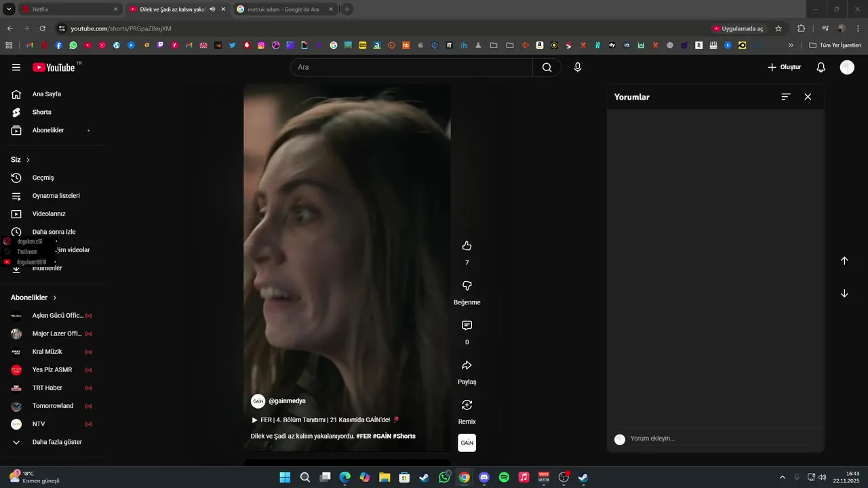Sort comments using the sort icon
The width and height of the screenshot is (868, 488).
(x=786, y=97)
